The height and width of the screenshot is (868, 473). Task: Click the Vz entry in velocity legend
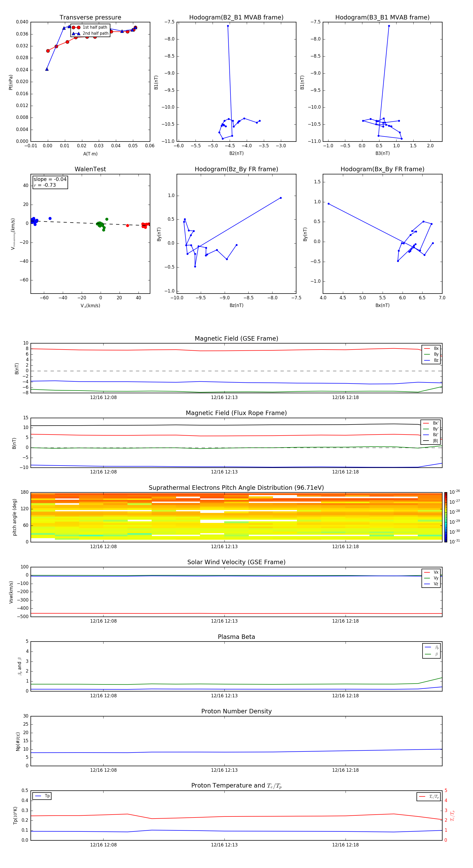pyautogui.click(x=431, y=584)
